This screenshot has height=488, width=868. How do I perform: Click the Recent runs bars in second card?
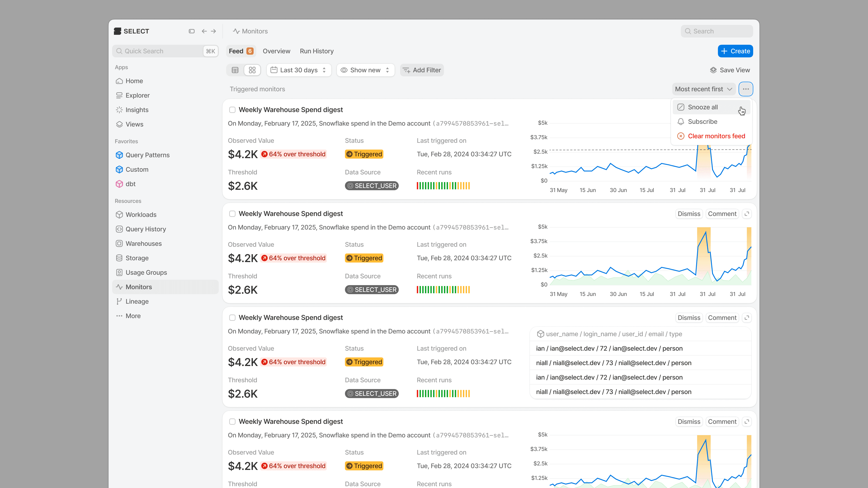[443, 290]
